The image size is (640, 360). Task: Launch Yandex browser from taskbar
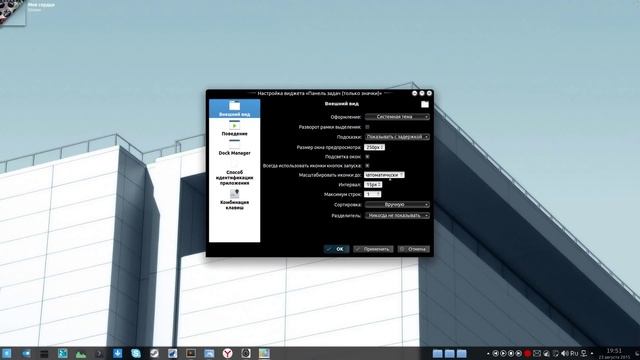tap(227, 353)
